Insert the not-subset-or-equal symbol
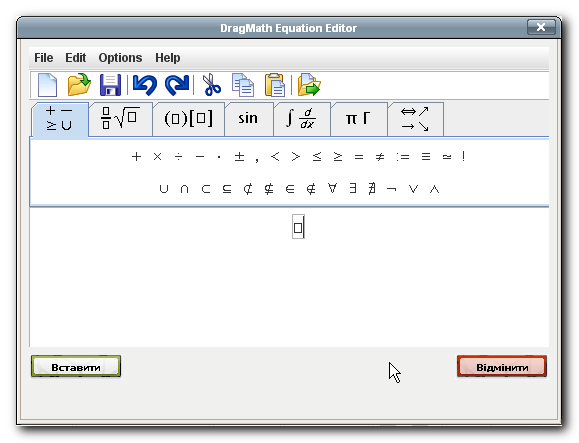Screen dimensions: 579x443 (269, 189)
